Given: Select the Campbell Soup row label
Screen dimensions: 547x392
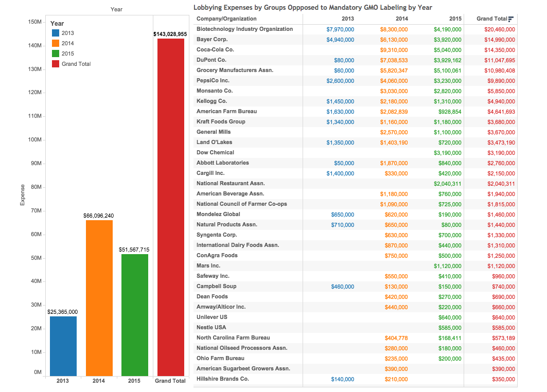Looking at the screenshot, I should pyautogui.click(x=216, y=287).
